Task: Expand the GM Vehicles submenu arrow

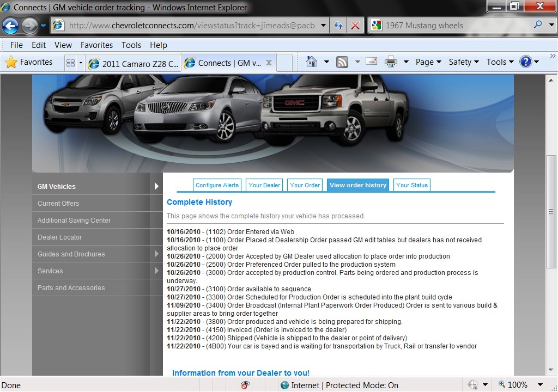Action: point(156,186)
